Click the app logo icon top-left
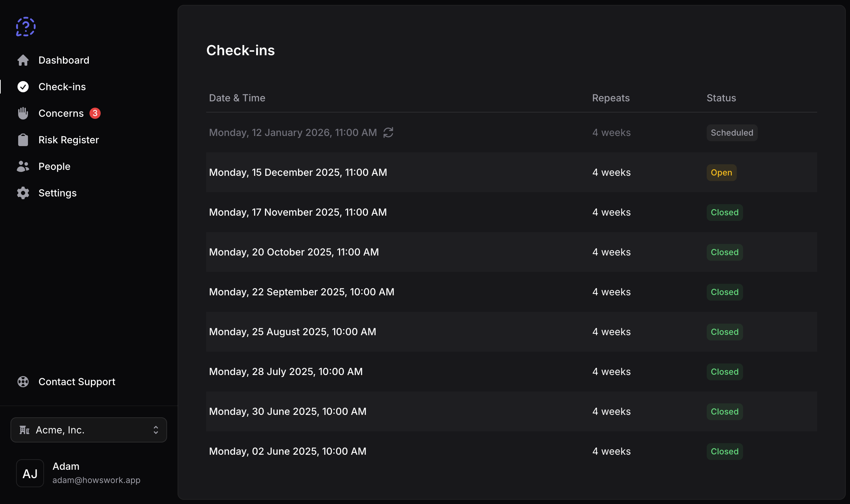Screen dimensions: 850x504 [26, 26]
